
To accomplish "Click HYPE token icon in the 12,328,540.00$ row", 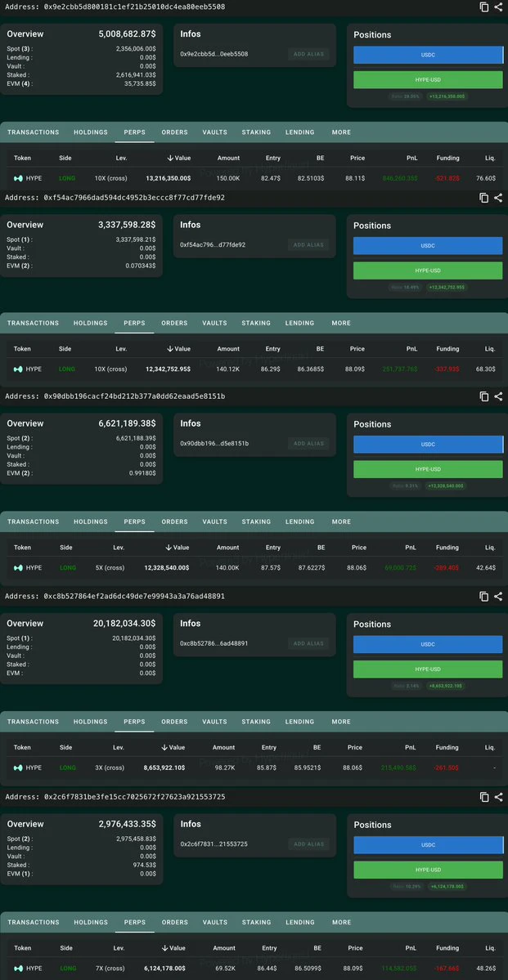I will pos(18,567).
